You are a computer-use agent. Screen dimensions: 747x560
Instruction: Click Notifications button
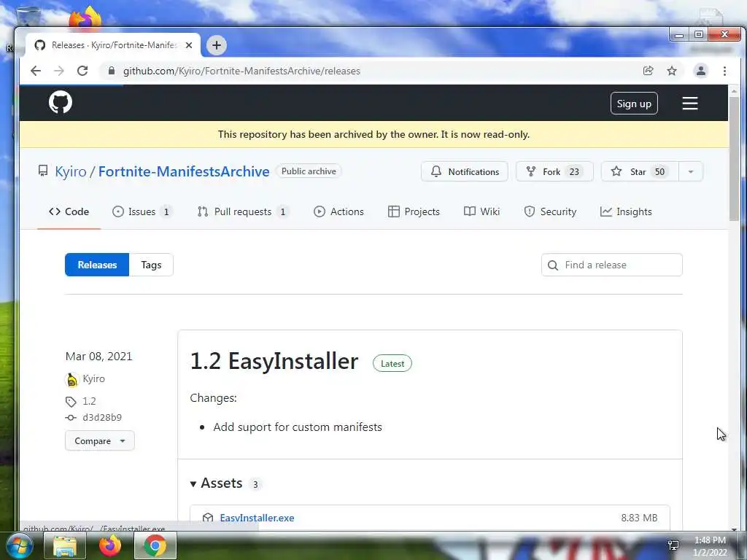tap(465, 171)
